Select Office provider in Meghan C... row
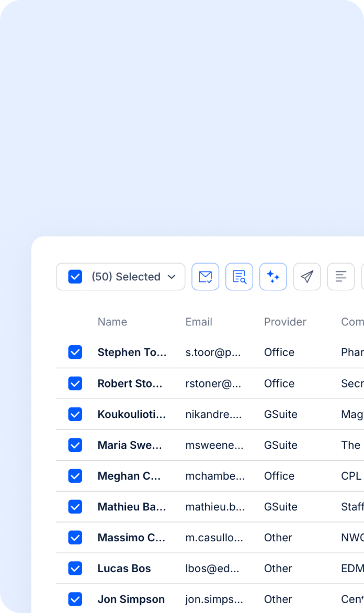The width and height of the screenshot is (364, 613). 279,476
